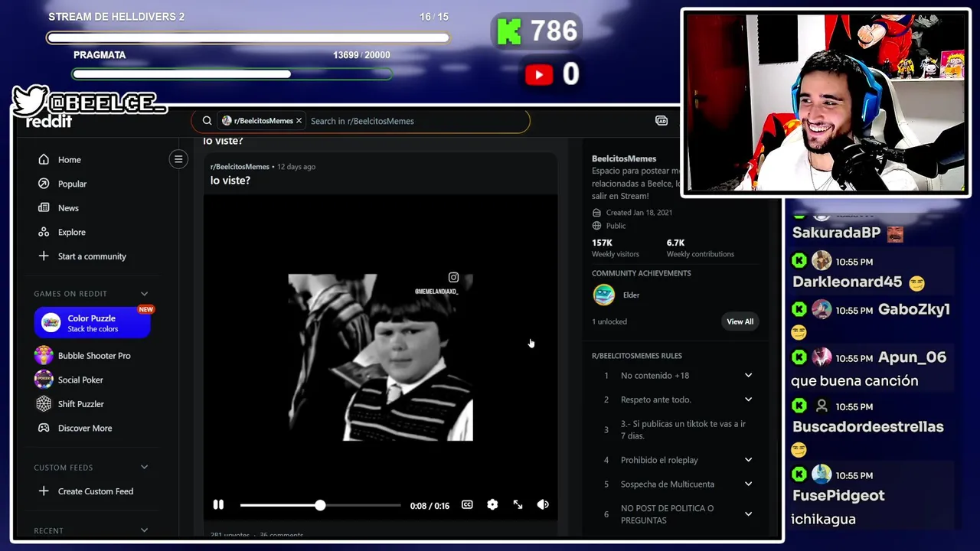Click the Reddit logo

pyautogui.click(x=49, y=121)
